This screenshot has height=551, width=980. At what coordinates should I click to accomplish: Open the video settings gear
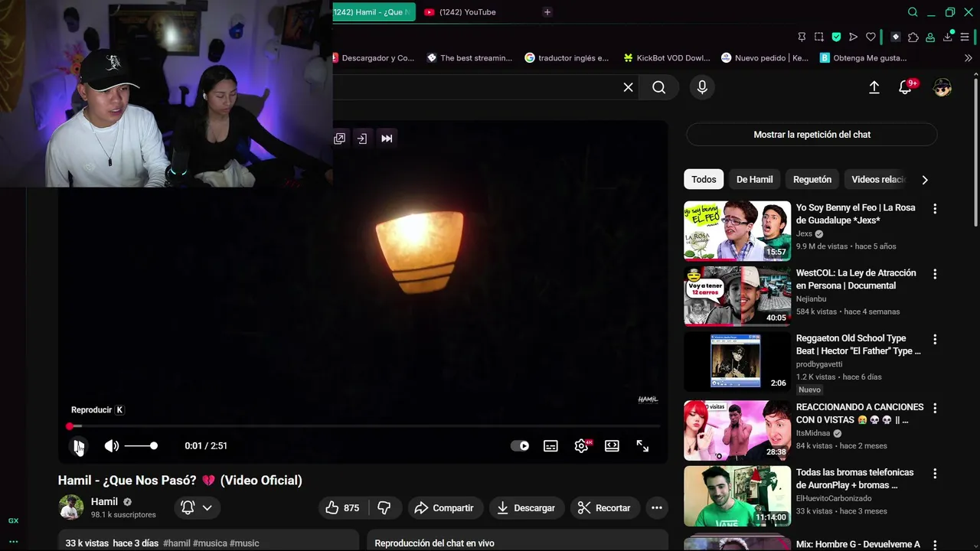click(x=582, y=446)
